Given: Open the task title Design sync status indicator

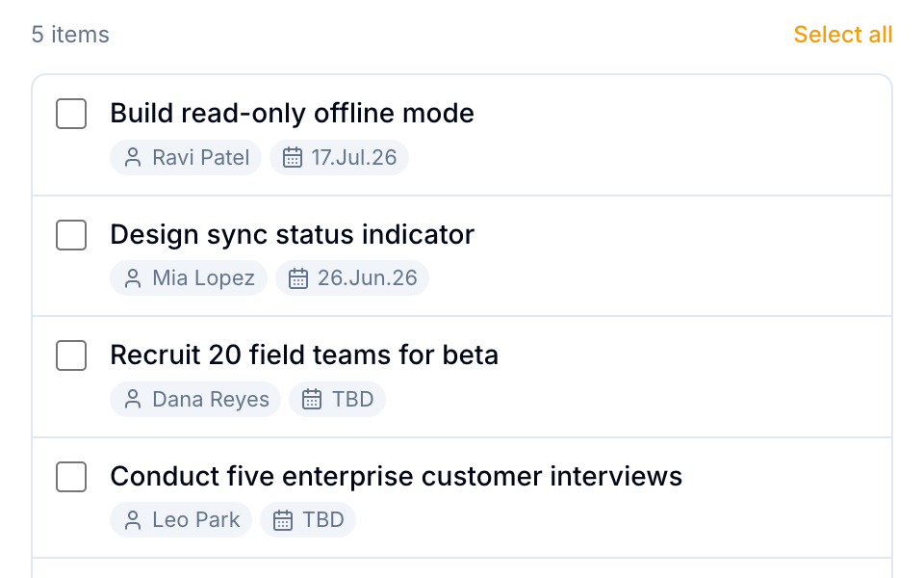Looking at the screenshot, I should [x=292, y=235].
